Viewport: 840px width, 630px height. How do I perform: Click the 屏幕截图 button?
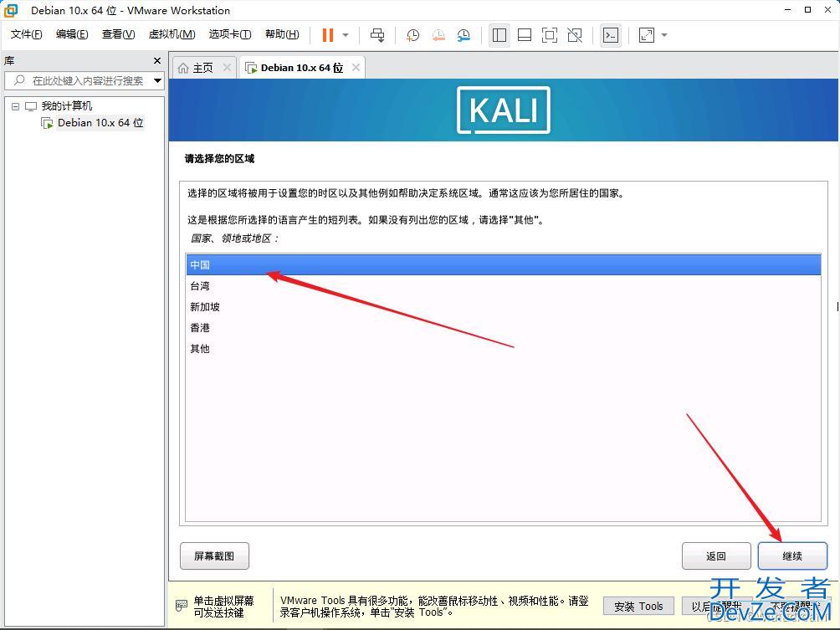[214, 556]
